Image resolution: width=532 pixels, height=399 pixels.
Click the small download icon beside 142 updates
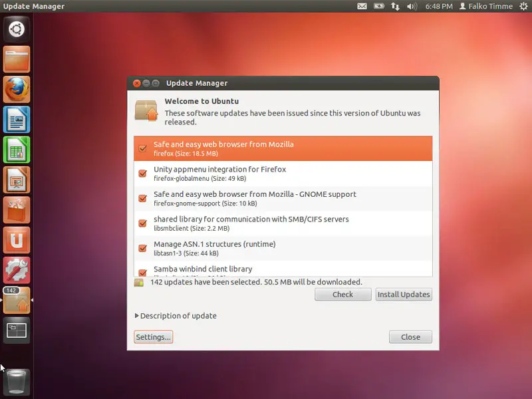[139, 282]
